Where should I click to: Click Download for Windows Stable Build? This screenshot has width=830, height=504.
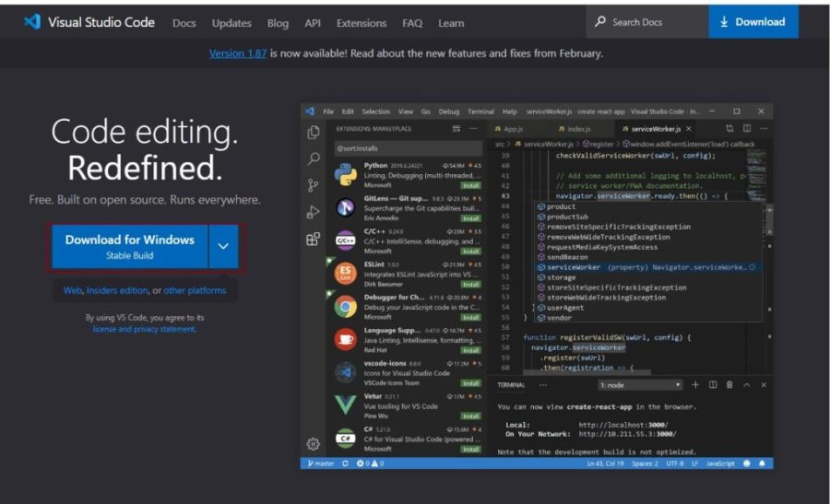point(130,246)
